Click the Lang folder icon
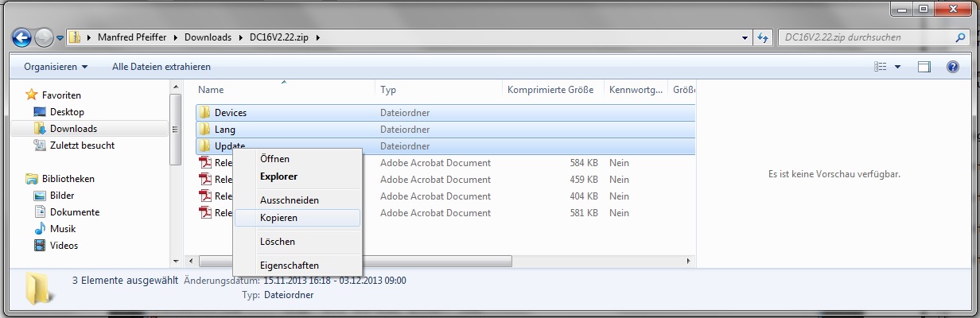The width and height of the screenshot is (980, 318). click(204, 130)
